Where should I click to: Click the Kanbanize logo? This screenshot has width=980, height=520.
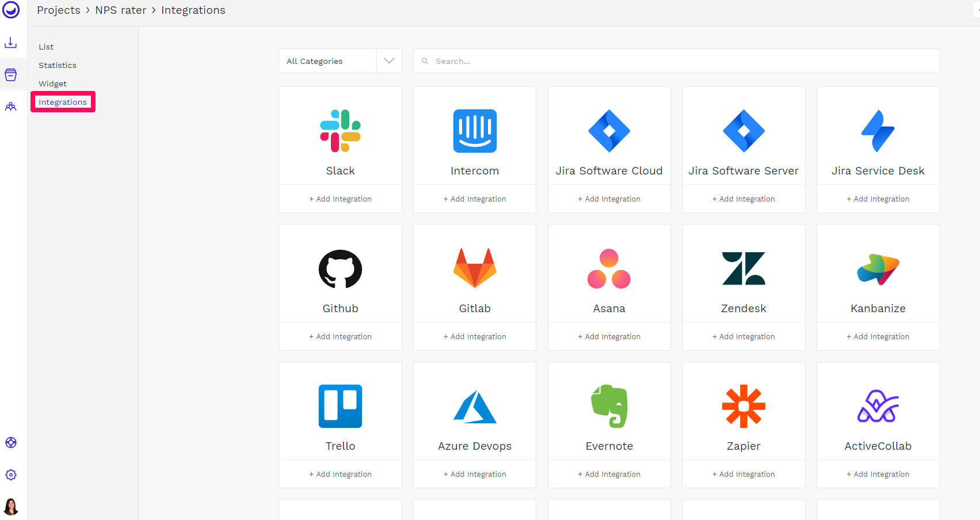pos(878,269)
